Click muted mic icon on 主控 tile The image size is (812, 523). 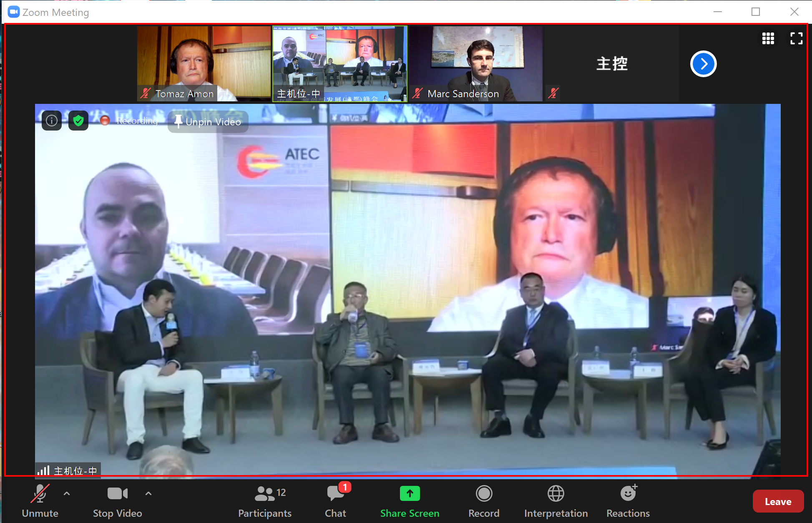pos(553,93)
